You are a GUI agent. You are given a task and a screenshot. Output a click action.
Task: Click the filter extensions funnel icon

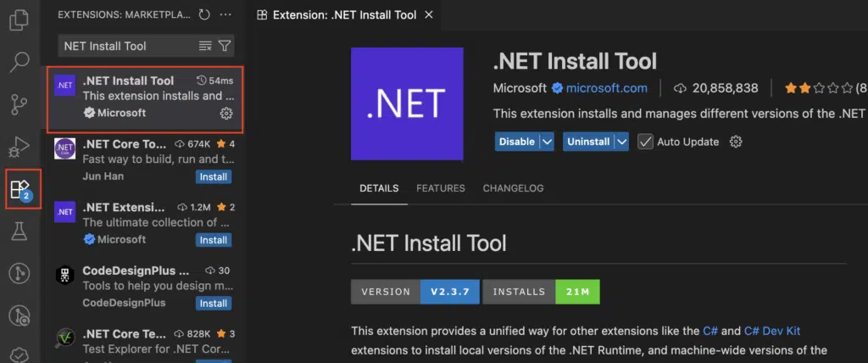[225, 46]
